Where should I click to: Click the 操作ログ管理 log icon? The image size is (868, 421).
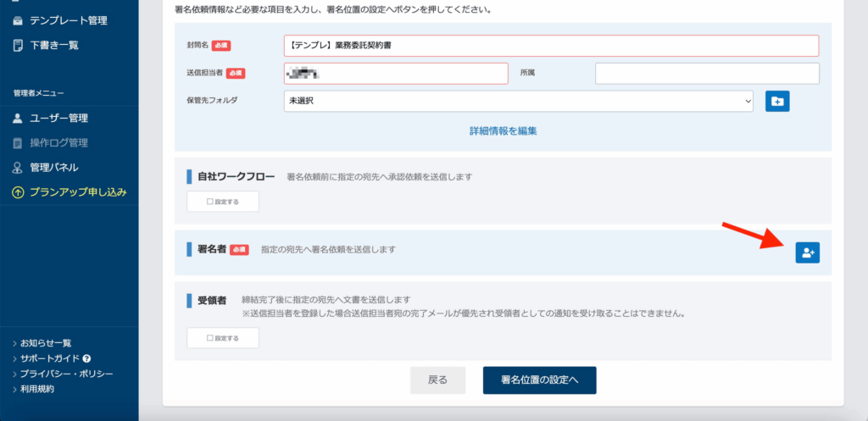pos(19,142)
